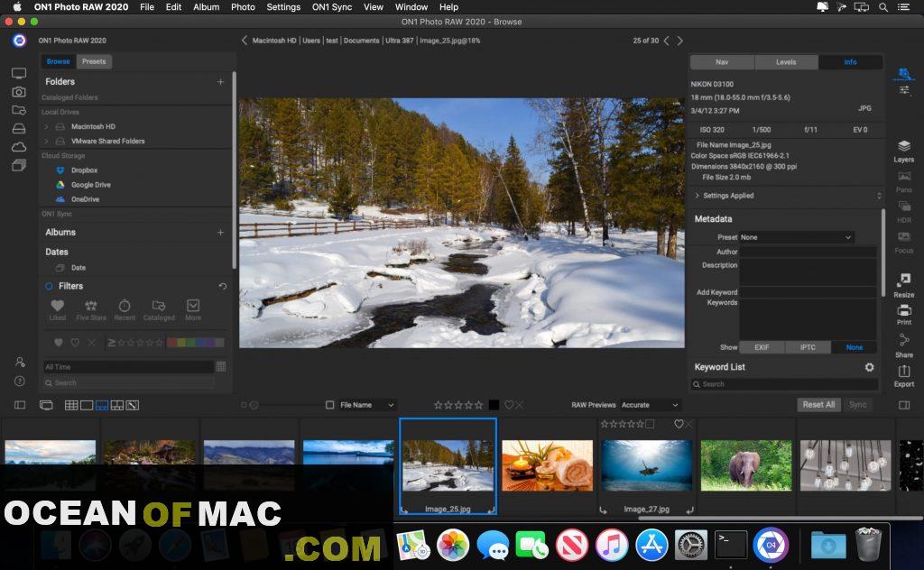This screenshot has height=570, width=924.
Task: Open the All Time date filter dropdown
Action: pos(128,367)
